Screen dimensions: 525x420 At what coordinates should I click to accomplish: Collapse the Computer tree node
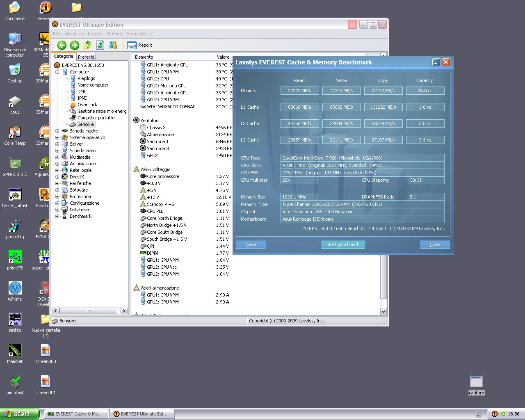point(57,72)
